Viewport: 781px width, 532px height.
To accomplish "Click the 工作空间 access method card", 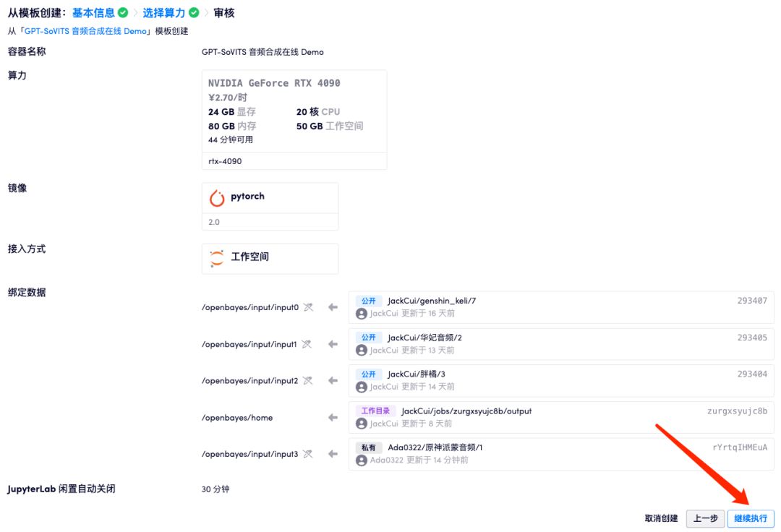I will click(270, 258).
